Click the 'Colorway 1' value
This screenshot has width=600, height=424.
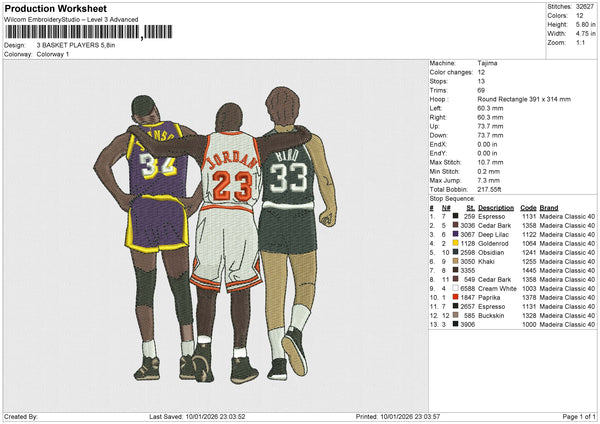(x=53, y=54)
